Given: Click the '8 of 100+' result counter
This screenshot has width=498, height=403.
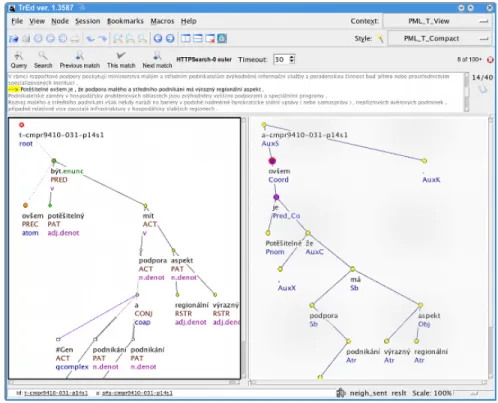Looking at the screenshot, I should [469, 59].
